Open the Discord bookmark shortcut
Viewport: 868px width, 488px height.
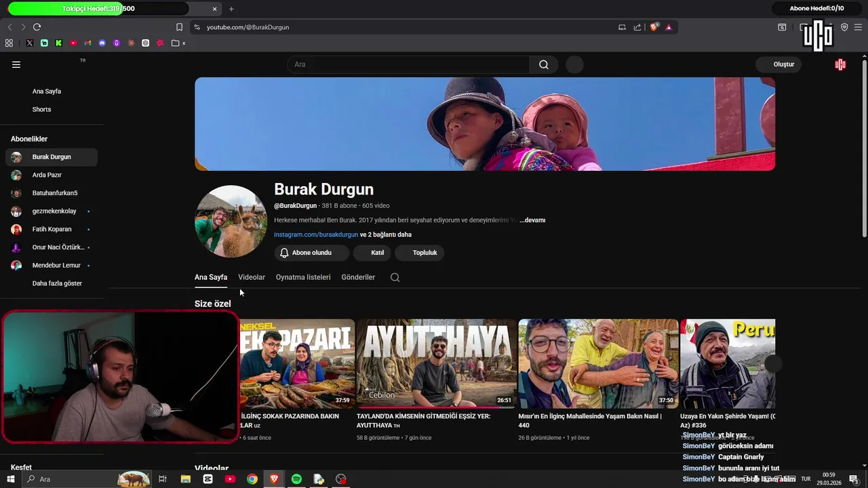pos(102,43)
